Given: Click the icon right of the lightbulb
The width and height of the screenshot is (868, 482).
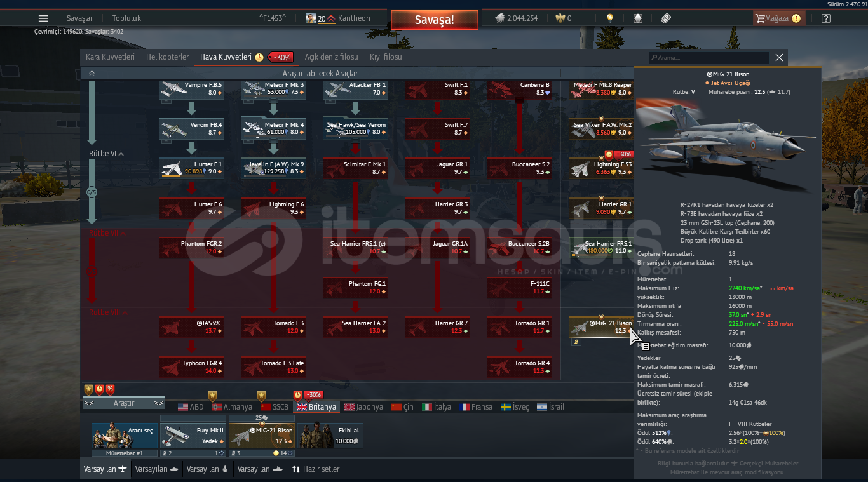Looking at the screenshot, I should click(638, 18).
